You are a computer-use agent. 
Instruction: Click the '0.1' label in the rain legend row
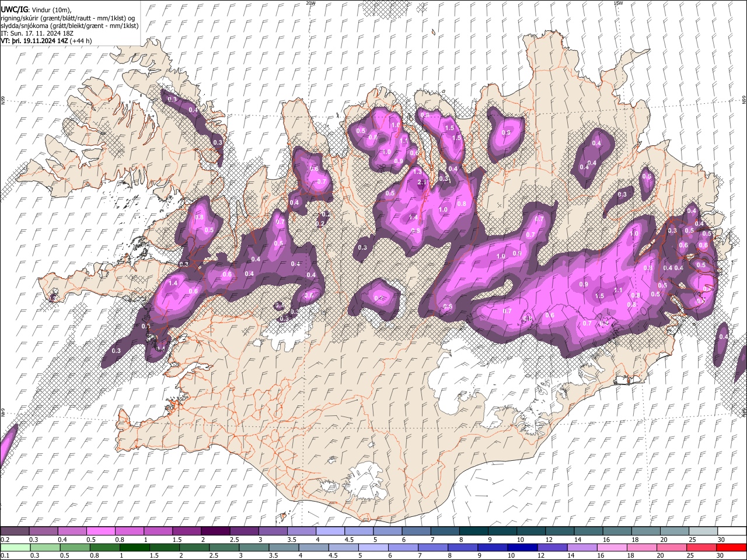(5, 556)
